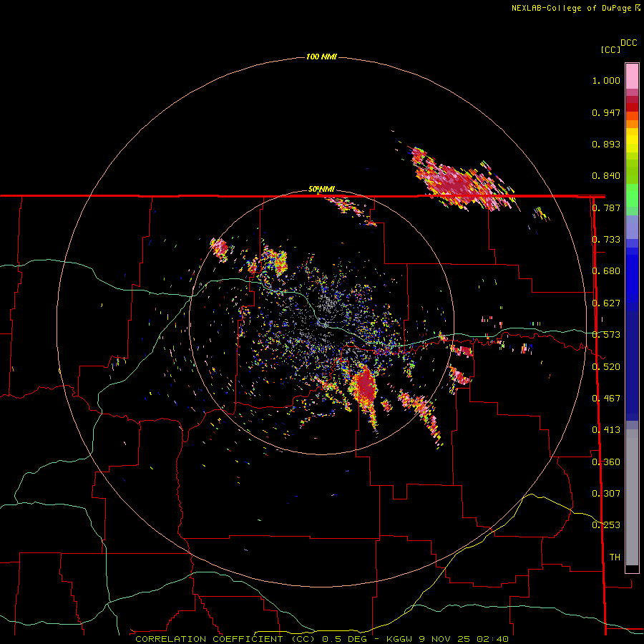Click the TH threshold label
The height and width of the screenshot is (644, 644).
point(615,557)
